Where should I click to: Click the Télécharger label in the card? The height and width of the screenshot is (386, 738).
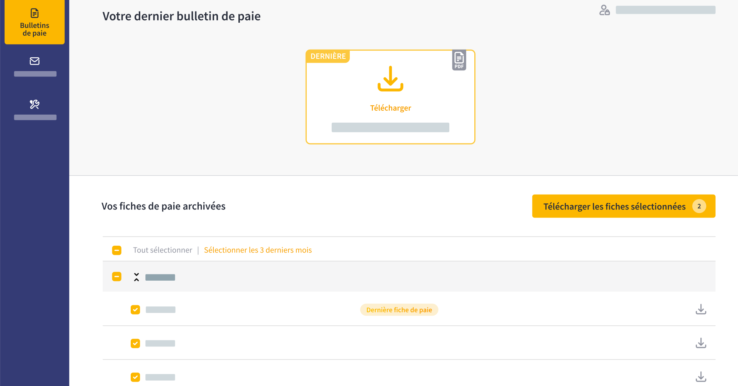coord(390,108)
